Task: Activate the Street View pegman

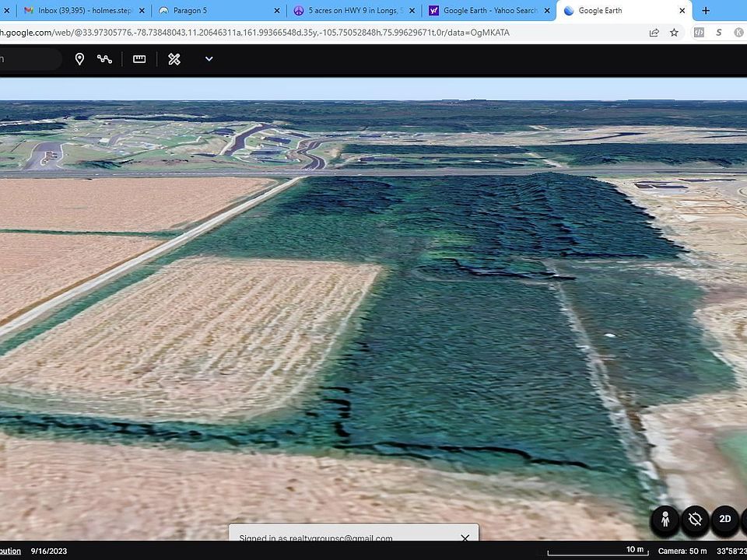Action: tap(665, 520)
